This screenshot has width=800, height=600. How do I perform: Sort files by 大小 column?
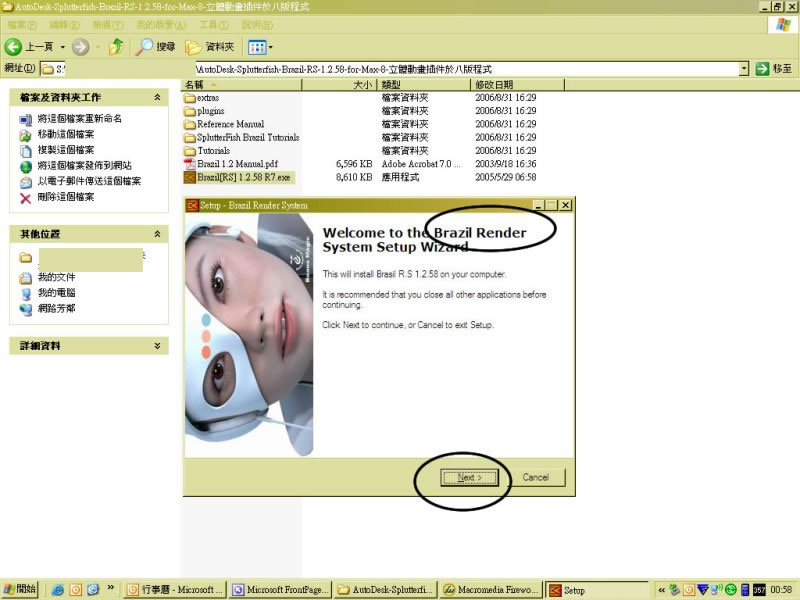(x=339, y=85)
